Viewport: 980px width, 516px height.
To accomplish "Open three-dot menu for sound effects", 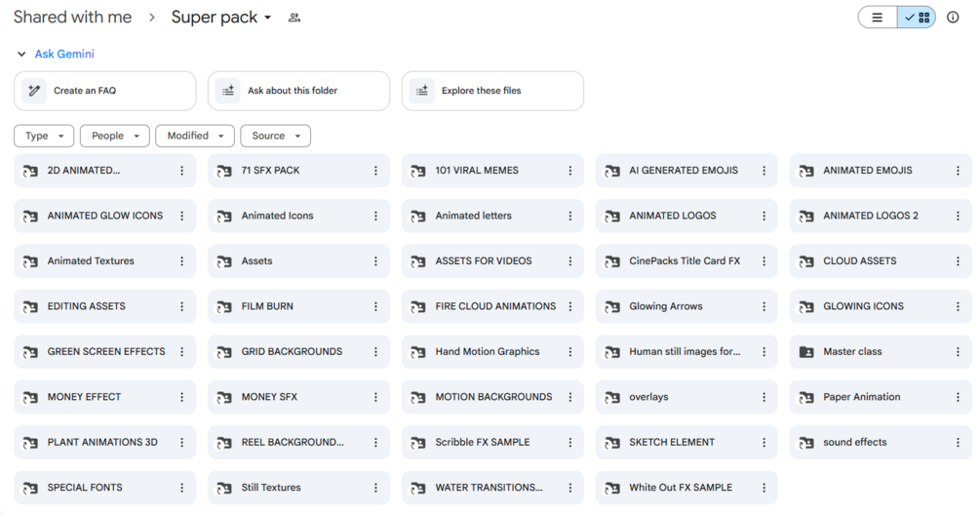I will 958,442.
